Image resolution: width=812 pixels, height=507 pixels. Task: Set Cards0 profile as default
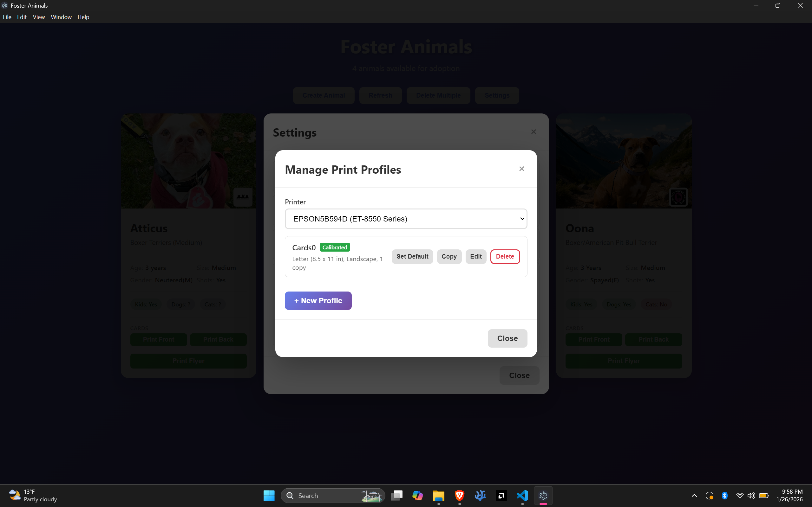[412, 257]
